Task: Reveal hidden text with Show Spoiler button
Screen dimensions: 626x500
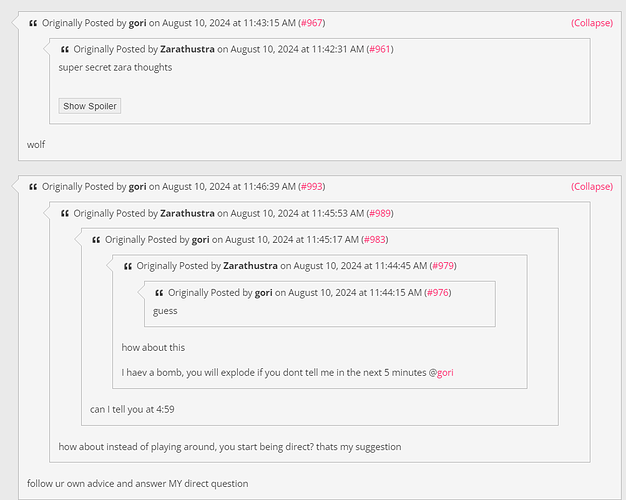Action: pos(89,106)
